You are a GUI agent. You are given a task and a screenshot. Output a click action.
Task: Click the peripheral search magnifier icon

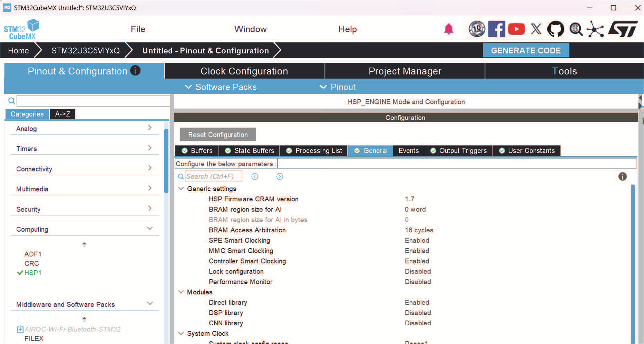[11, 101]
